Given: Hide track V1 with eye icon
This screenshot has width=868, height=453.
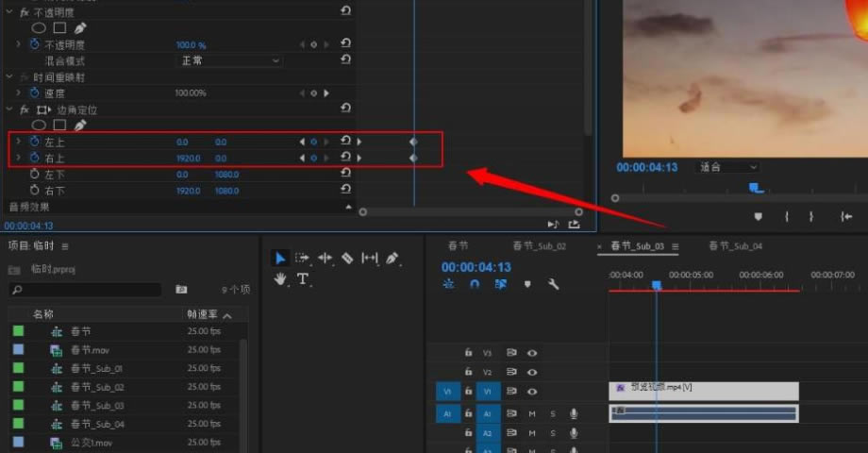Looking at the screenshot, I should click(x=532, y=392).
